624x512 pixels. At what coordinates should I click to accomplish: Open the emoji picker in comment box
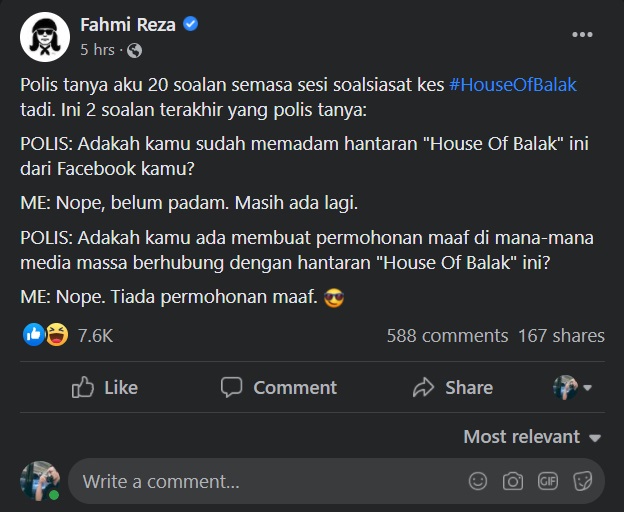(478, 481)
